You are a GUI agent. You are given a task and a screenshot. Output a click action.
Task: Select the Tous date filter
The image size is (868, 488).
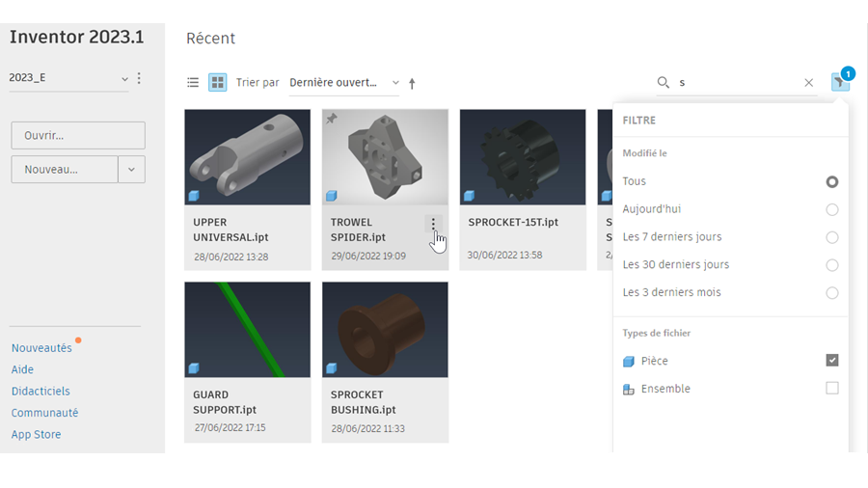(x=832, y=181)
